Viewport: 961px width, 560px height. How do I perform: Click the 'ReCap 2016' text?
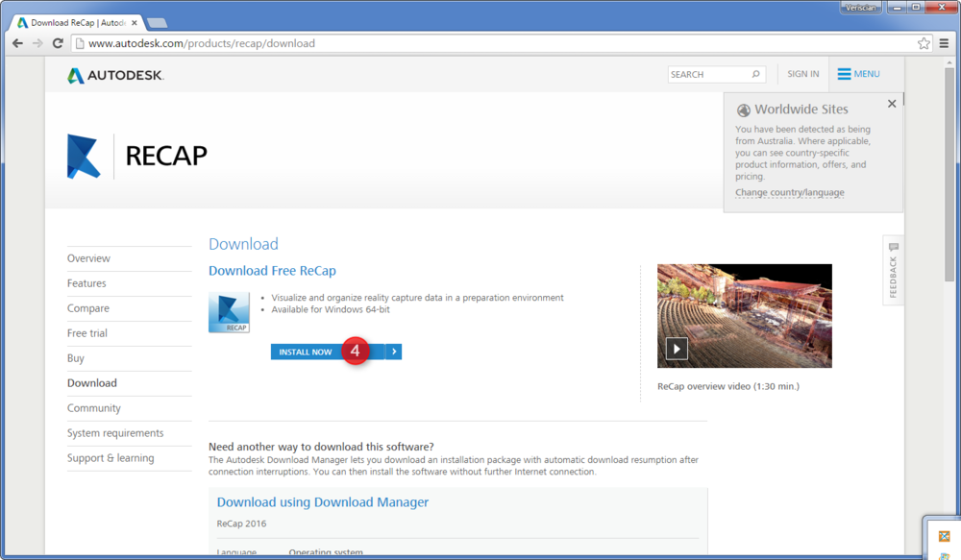(x=241, y=523)
